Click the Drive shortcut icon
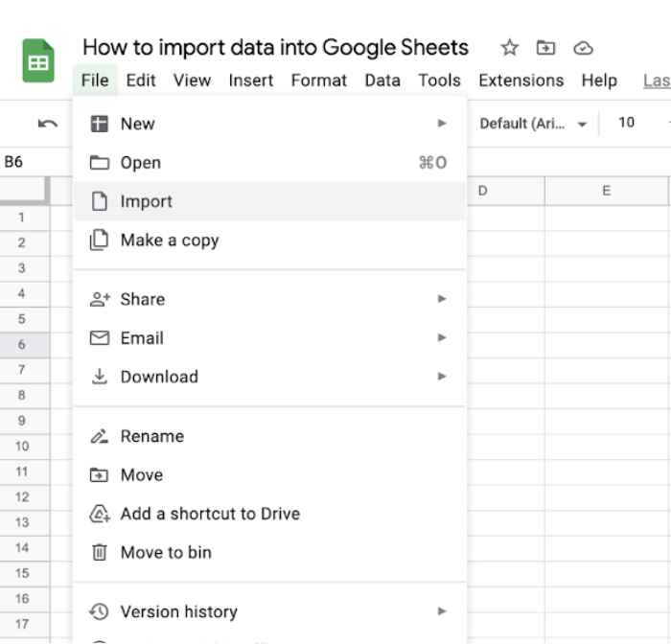 pos(100,514)
